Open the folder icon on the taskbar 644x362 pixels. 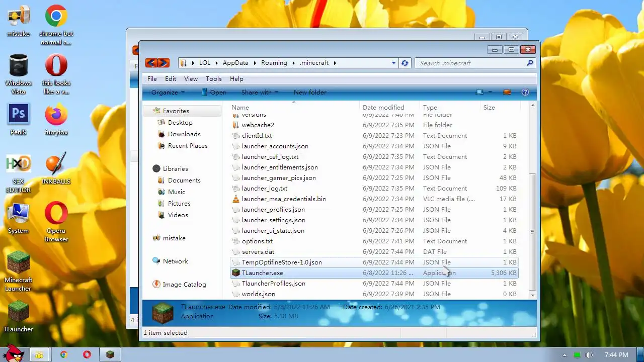(x=39, y=355)
